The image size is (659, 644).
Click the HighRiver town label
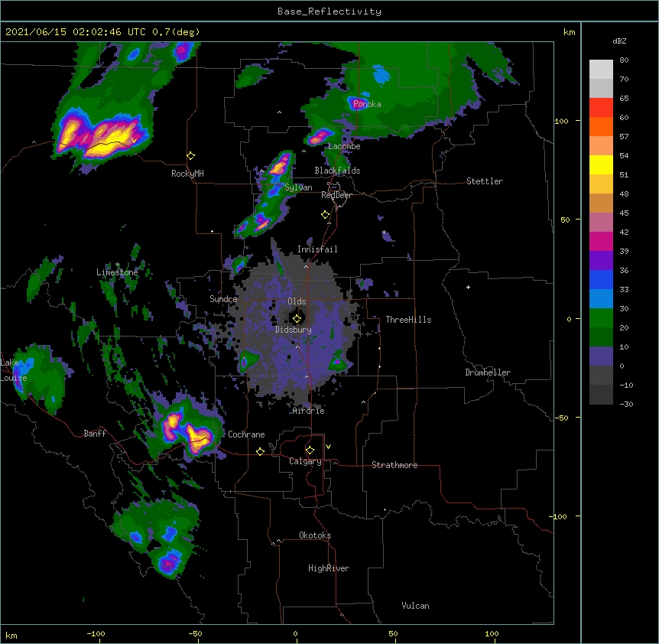(329, 568)
